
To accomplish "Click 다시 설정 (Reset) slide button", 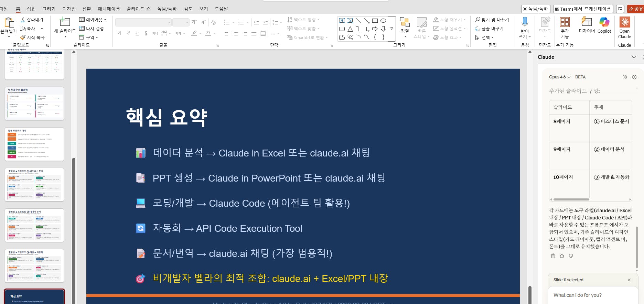I will [x=91, y=29].
